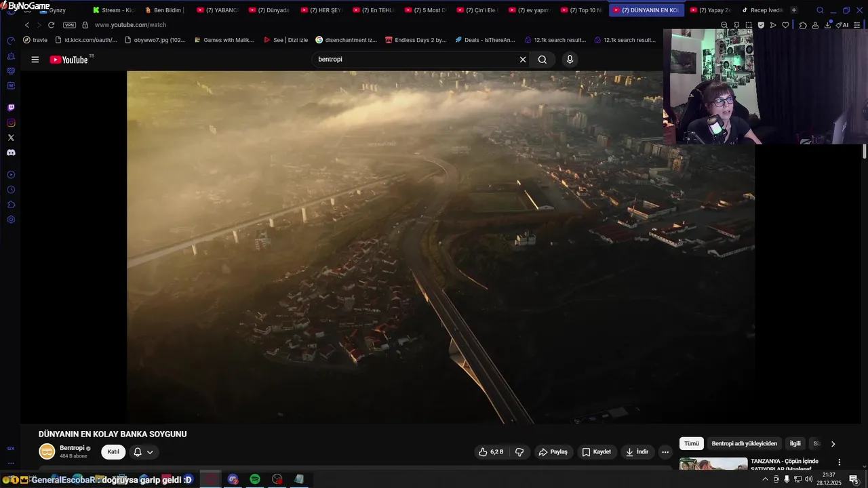Open the 'Deals - IsThereAn...' bookmark
The image size is (868, 488).
tap(485, 40)
